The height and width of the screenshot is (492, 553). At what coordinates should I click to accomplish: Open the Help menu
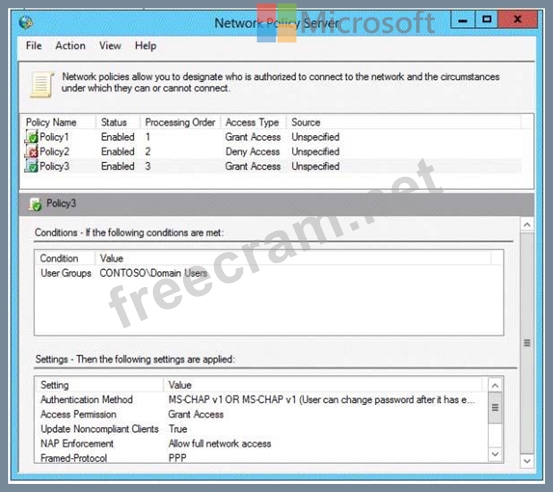click(145, 46)
